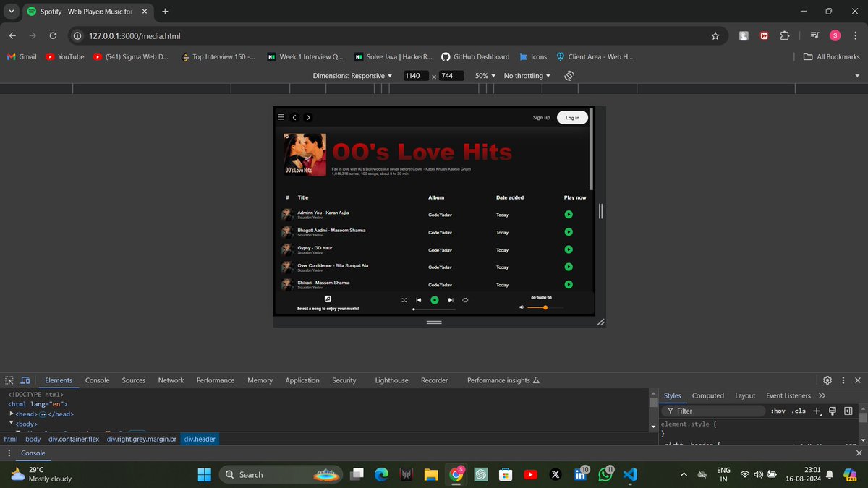Open the No throttling dropdown

point(527,76)
